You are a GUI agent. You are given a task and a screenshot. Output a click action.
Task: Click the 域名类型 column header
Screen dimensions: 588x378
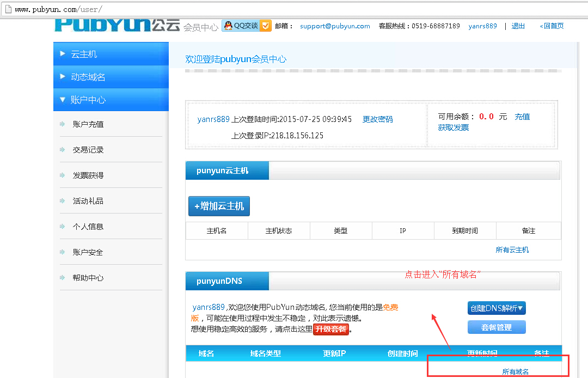[x=266, y=353]
